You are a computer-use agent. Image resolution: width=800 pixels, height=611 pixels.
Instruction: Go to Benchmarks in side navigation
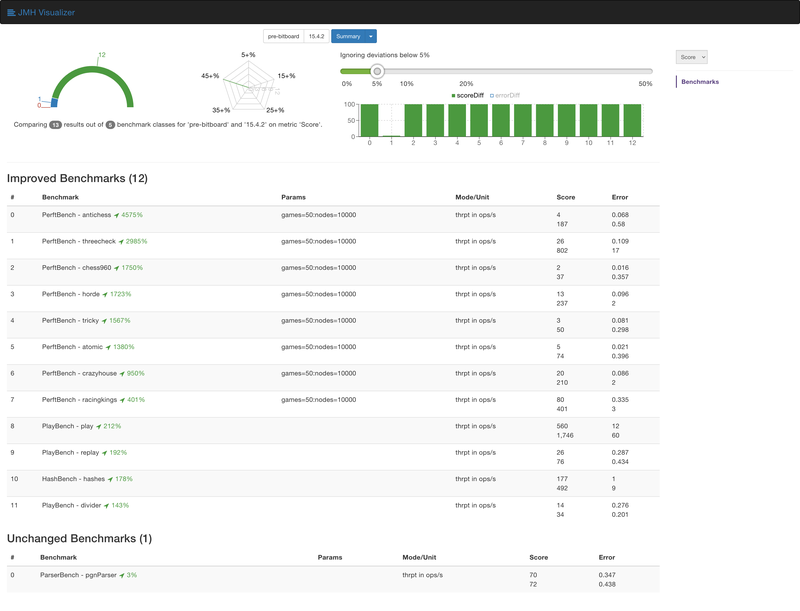(x=700, y=82)
